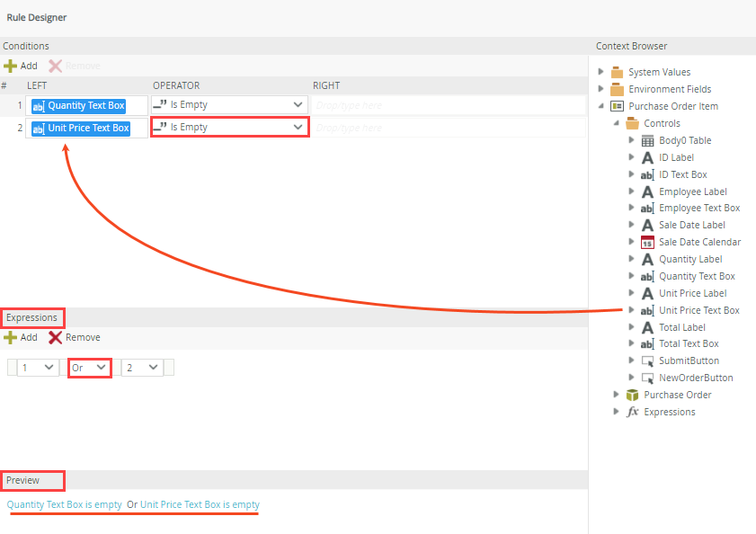Click the Quantity Label A icon
The width and height of the screenshot is (756, 534).
[x=647, y=260]
